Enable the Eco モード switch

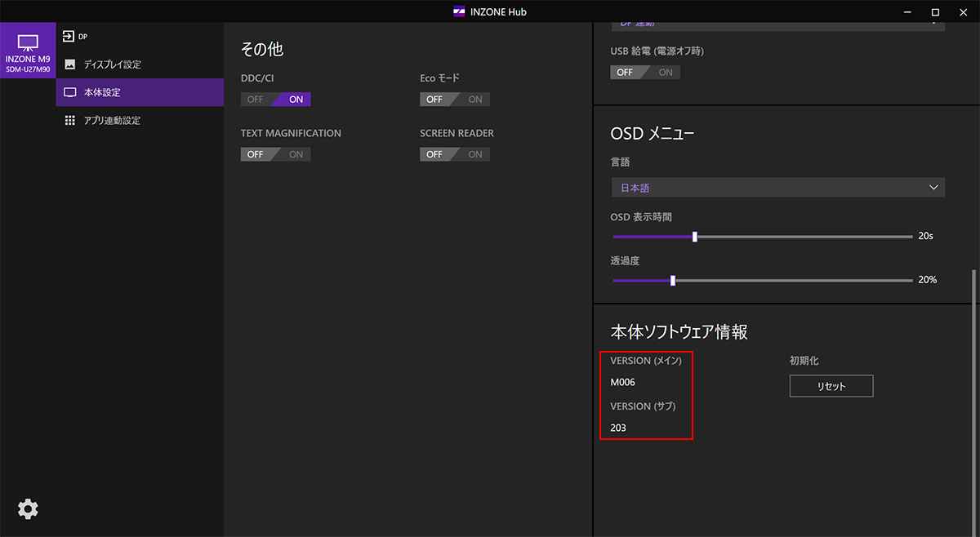(473, 100)
